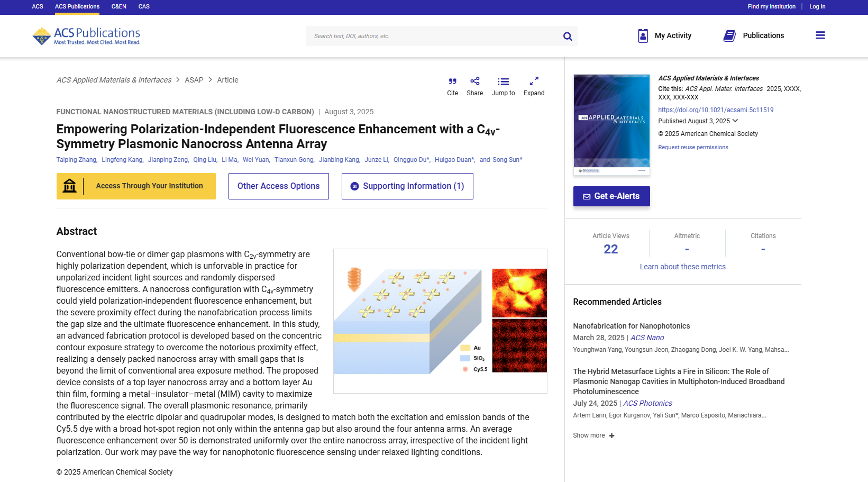868x482 pixels.
Task: Open the abstract graphic thumbnail
Action: [440, 321]
